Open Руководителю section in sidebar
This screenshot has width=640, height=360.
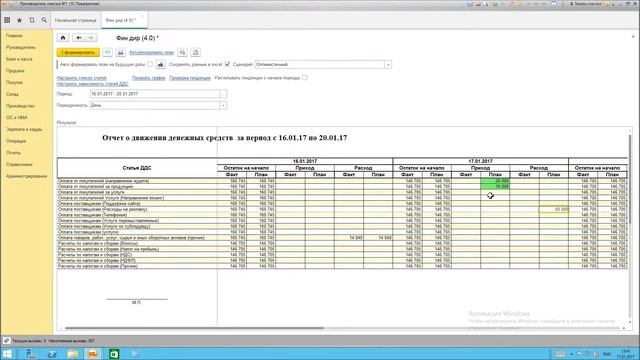pyautogui.click(x=21, y=47)
